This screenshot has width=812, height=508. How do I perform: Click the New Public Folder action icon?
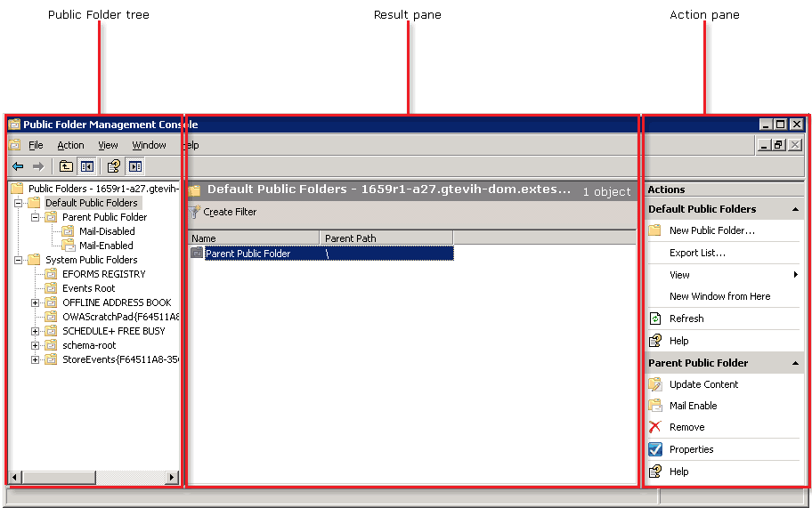pyautogui.click(x=655, y=230)
